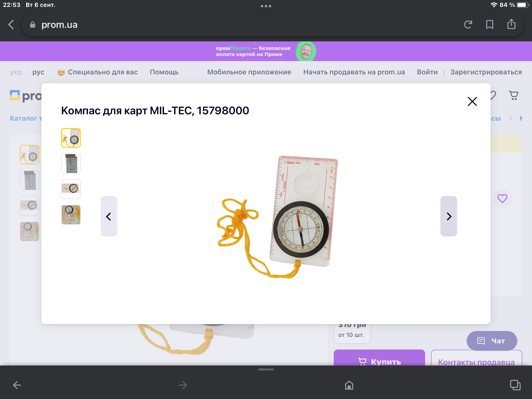This screenshot has height=399, width=532.
Task: Show next image with right arrow
Action: point(449,216)
